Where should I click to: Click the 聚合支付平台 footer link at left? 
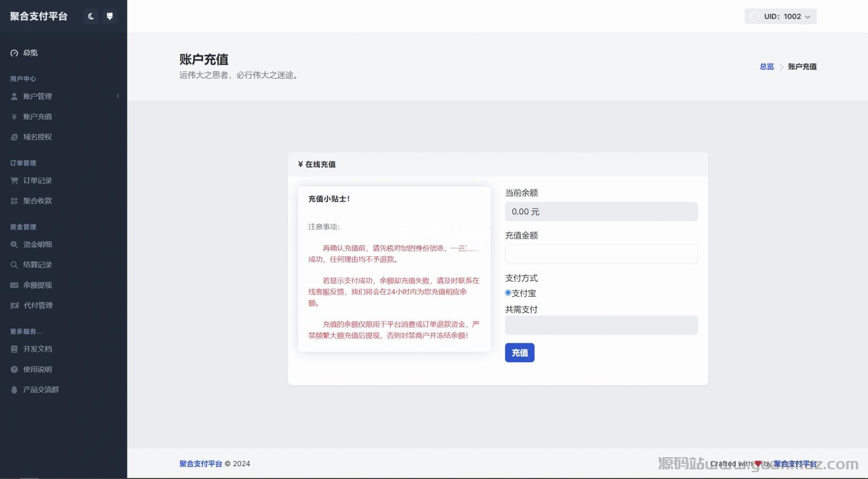pos(200,464)
